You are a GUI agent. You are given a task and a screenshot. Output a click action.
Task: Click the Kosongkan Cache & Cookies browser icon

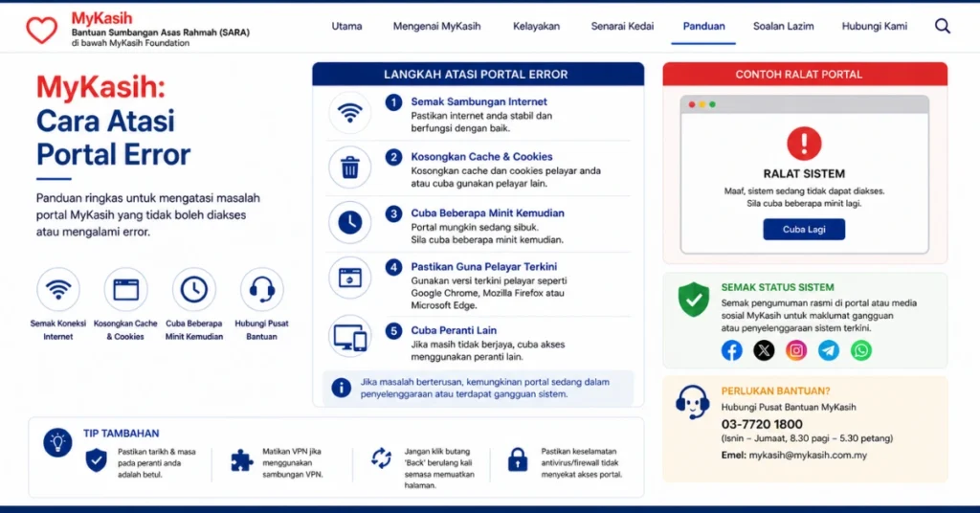(x=125, y=289)
